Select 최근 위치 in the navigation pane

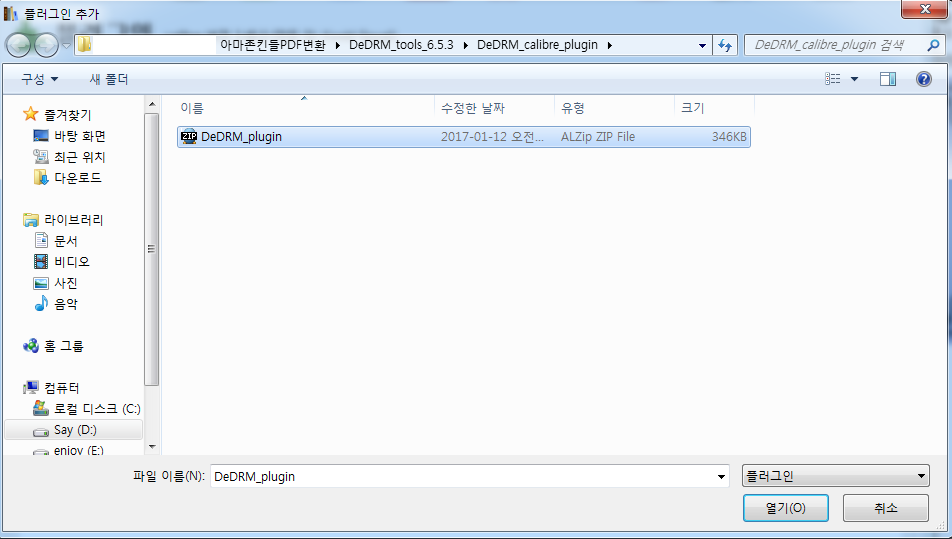(80, 157)
